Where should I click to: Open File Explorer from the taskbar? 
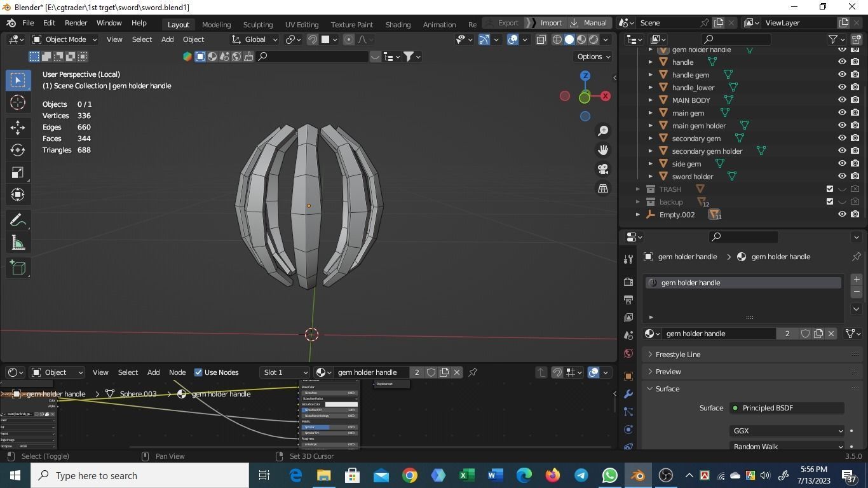pyautogui.click(x=324, y=475)
